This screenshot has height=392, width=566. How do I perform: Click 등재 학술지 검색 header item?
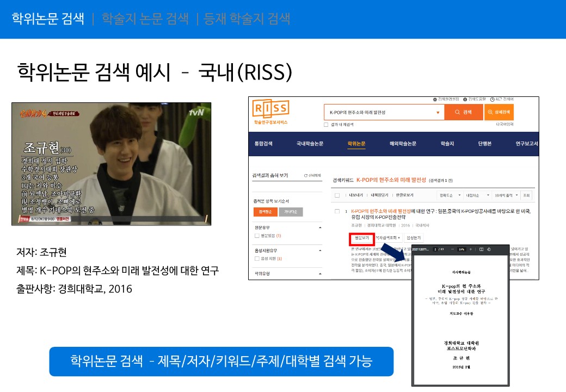[x=247, y=19]
